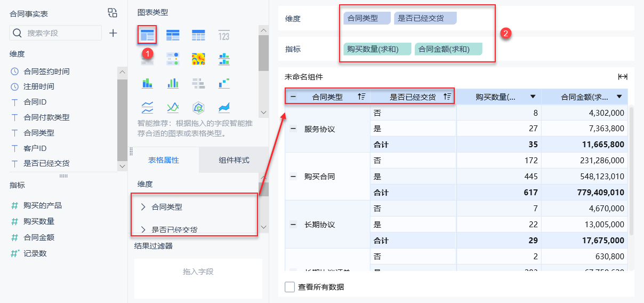Select the 客户ID field
Viewport: 644px width, 303px height.
(x=35, y=148)
